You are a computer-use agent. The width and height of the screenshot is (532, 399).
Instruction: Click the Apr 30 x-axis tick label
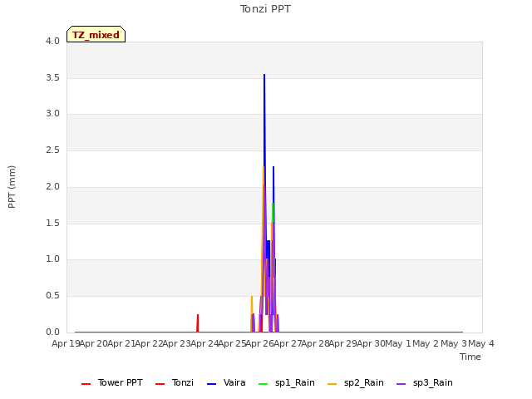(372, 343)
